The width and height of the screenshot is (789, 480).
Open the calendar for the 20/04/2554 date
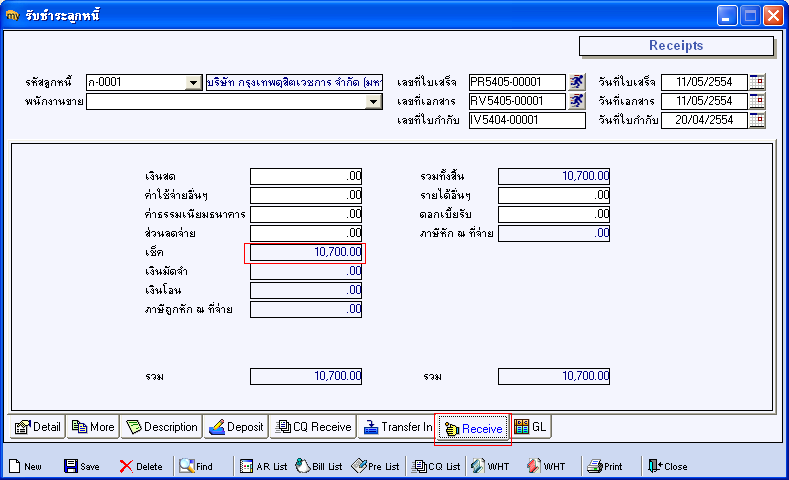(757, 120)
